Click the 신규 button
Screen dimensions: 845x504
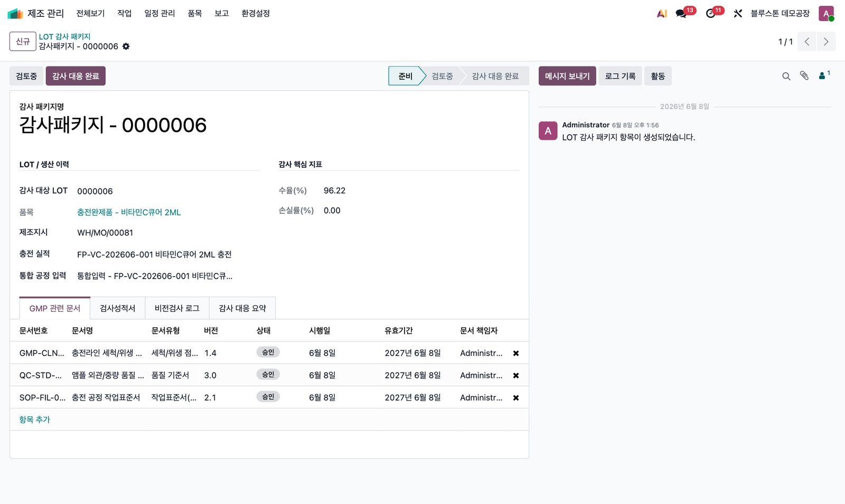coord(23,42)
